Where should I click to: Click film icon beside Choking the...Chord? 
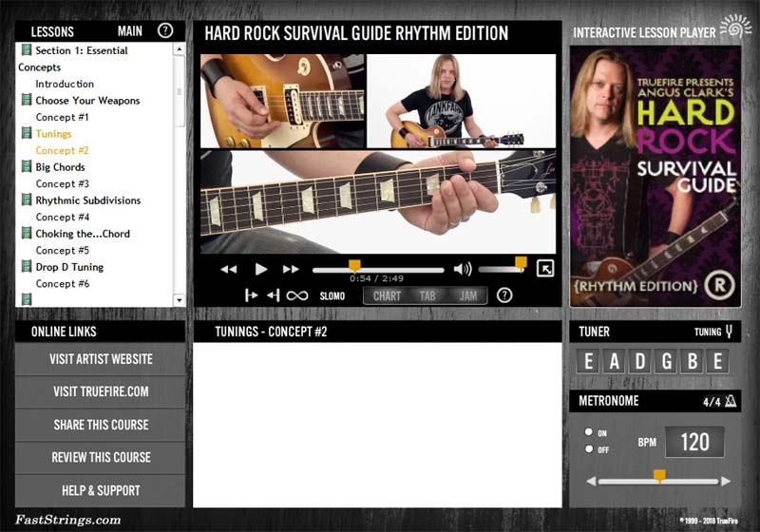(27, 233)
